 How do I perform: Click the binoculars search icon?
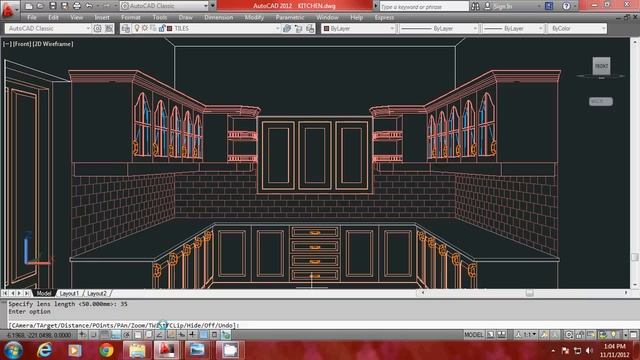(x=476, y=6)
